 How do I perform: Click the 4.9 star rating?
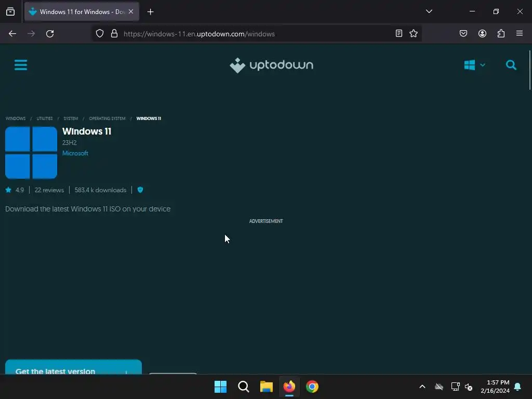[x=15, y=190]
